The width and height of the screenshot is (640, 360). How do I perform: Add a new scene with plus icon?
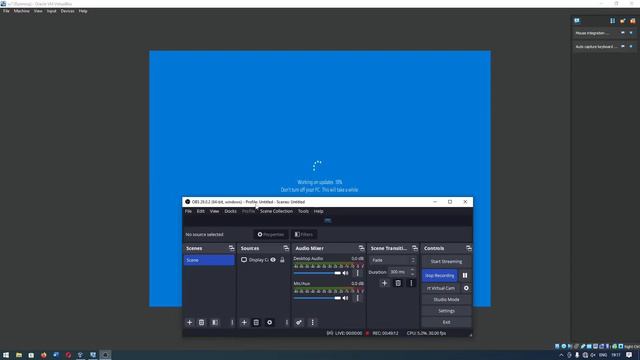tap(189, 322)
